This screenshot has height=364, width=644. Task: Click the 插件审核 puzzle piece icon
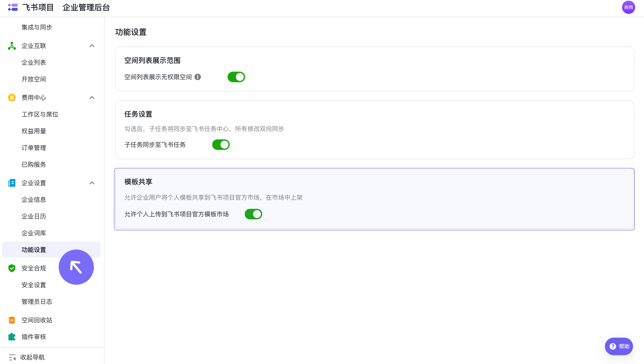pos(12,337)
